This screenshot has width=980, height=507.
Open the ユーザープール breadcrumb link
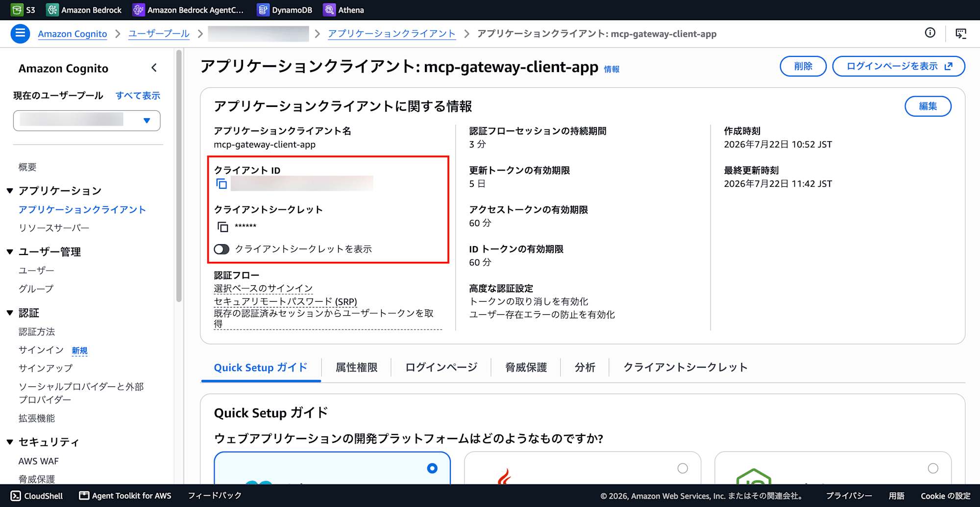[x=159, y=34]
